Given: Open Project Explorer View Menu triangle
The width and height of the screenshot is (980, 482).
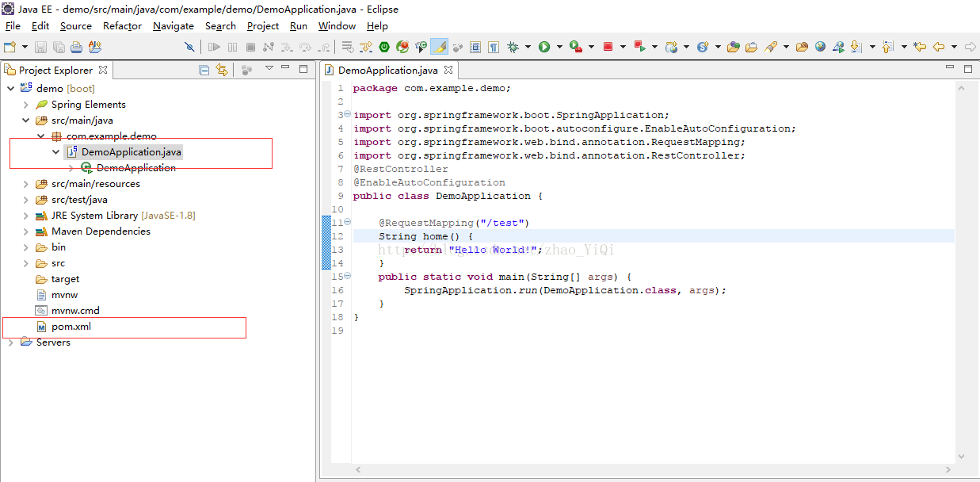Looking at the screenshot, I should click(269, 68).
